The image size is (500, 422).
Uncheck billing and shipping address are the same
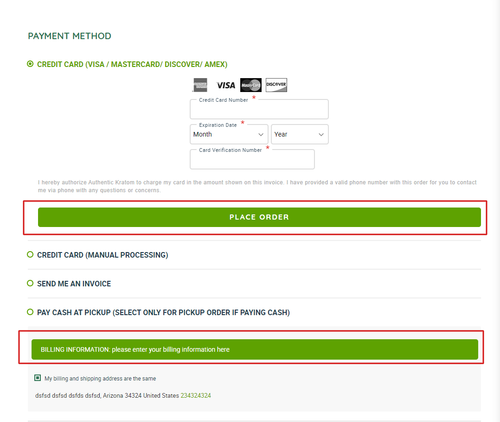pos(38,378)
